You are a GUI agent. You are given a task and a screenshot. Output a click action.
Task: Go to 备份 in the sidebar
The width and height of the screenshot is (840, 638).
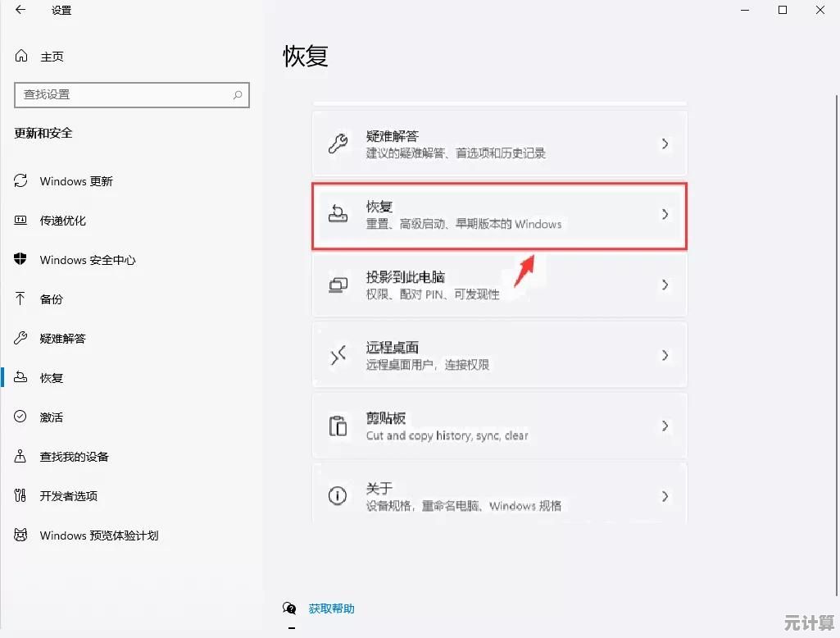click(x=51, y=299)
